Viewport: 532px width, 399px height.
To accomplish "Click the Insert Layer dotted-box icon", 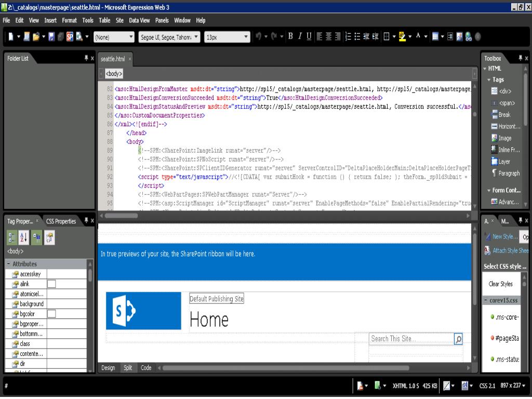I will pos(450,36).
